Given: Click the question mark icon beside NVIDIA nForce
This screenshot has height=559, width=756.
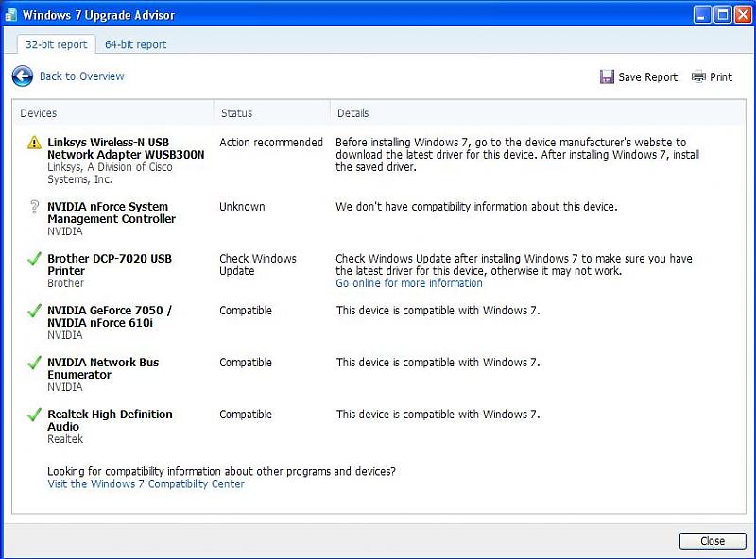Looking at the screenshot, I should coord(34,206).
